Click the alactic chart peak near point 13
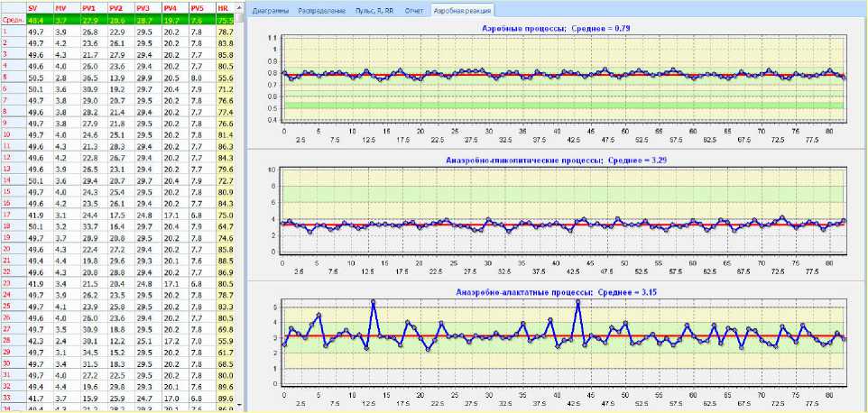This screenshot has height=413, width=868. point(374,302)
